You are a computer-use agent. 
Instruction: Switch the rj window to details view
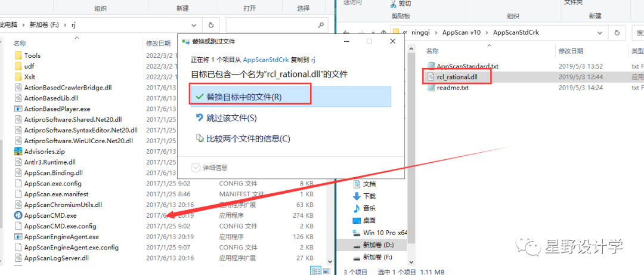pyautogui.click(x=316, y=271)
